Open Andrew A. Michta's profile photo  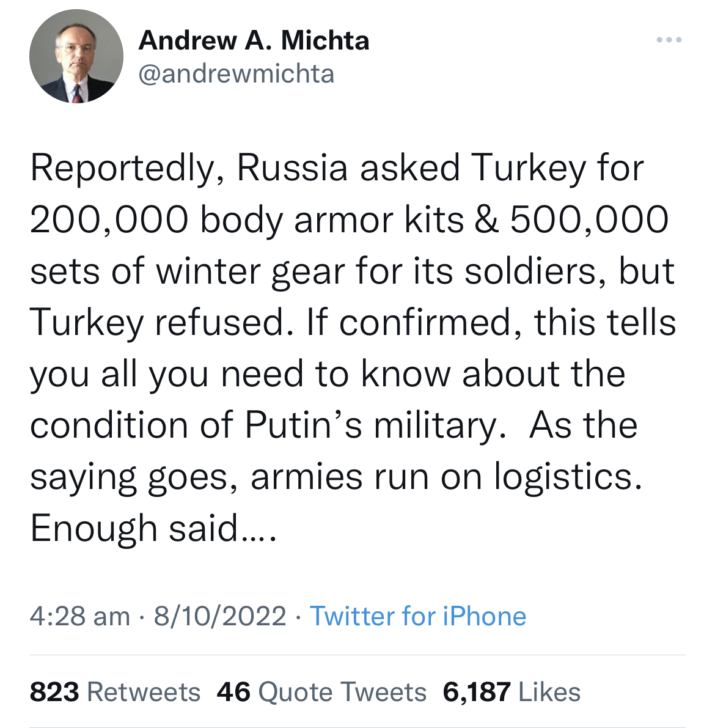click(x=76, y=56)
